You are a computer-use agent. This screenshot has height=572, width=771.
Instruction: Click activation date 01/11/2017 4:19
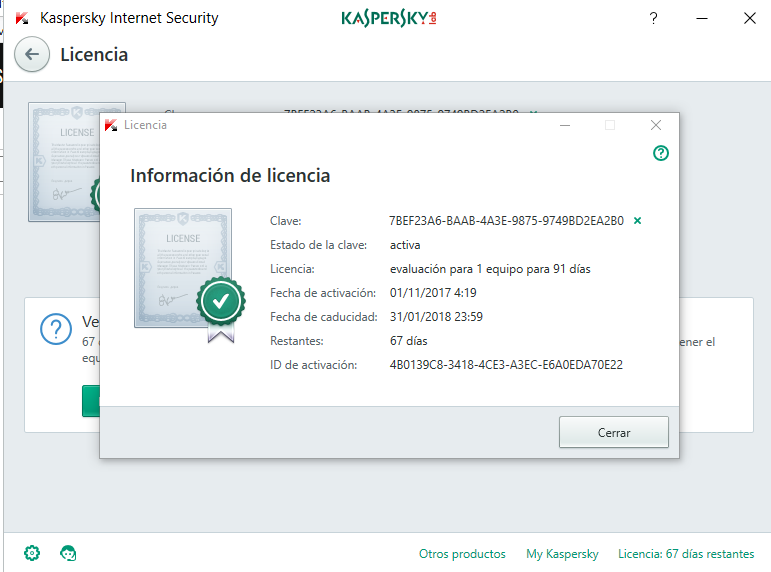pyautogui.click(x=433, y=293)
